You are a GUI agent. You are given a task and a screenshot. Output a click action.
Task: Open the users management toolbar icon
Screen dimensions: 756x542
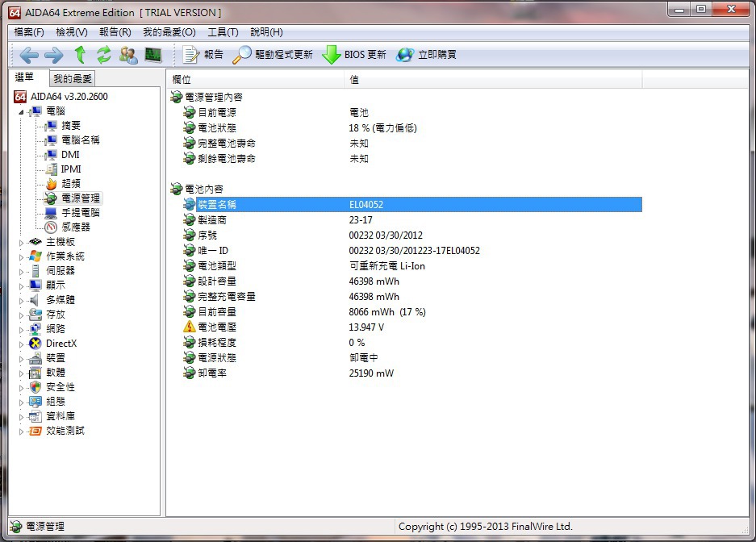(x=128, y=55)
